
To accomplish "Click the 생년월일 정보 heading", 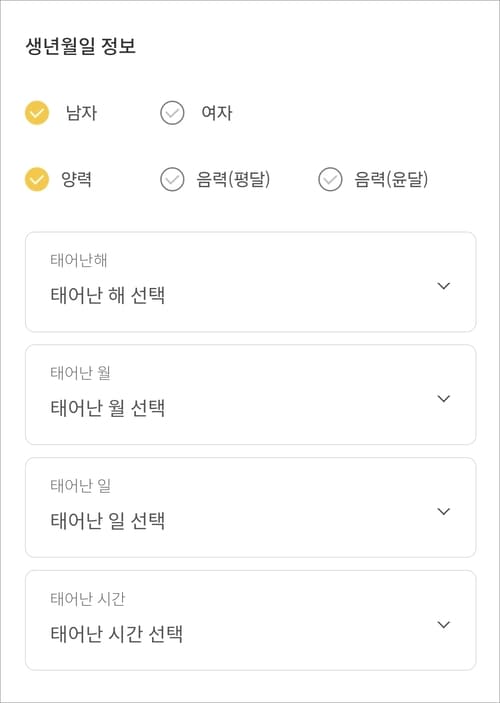I will click(81, 47).
